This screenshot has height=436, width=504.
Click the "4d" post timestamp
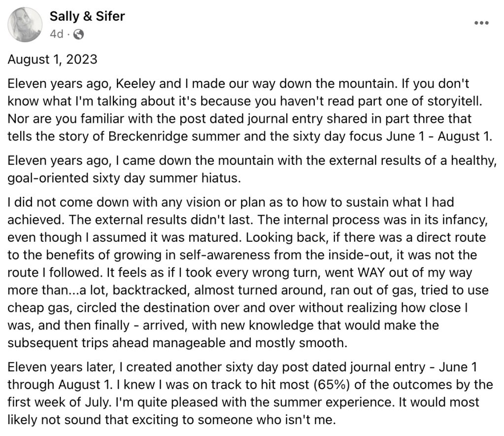pos(57,35)
